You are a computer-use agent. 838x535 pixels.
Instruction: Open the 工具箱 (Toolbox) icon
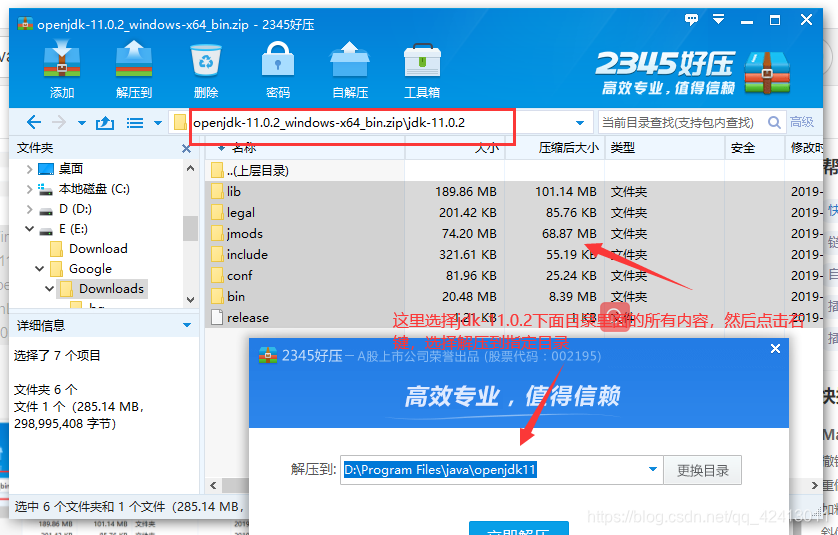(422, 70)
